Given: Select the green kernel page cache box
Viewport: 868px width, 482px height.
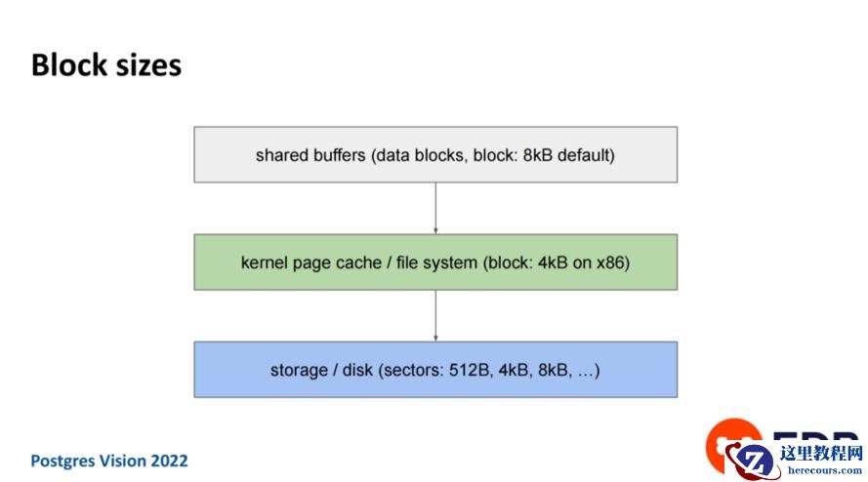Looking at the screenshot, I should (x=435, y=261).
